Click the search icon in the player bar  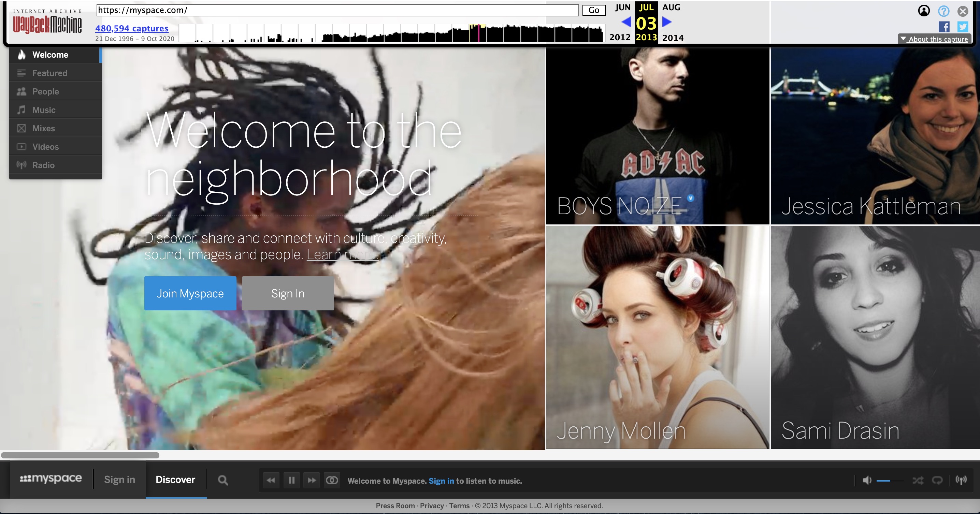223,480
